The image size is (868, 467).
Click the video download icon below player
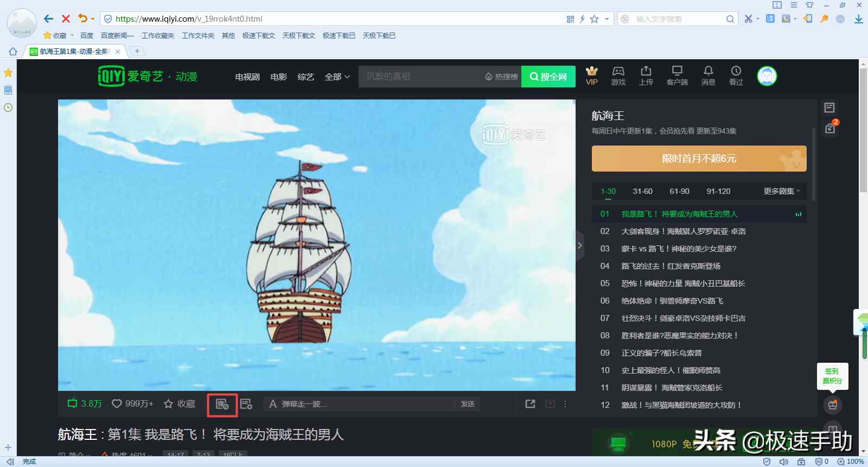(550, 404)
